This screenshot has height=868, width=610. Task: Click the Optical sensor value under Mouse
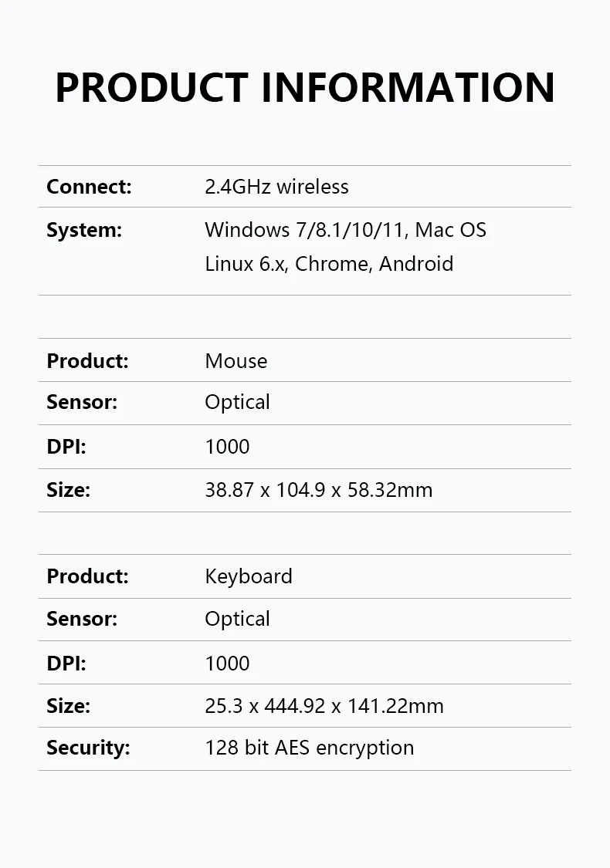click(x=237, y=403)
